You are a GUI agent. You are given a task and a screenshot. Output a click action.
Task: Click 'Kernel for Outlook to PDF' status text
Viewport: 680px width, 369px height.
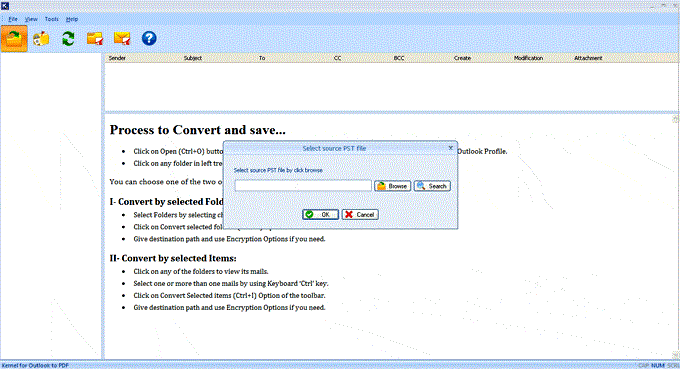pos(35,366)
